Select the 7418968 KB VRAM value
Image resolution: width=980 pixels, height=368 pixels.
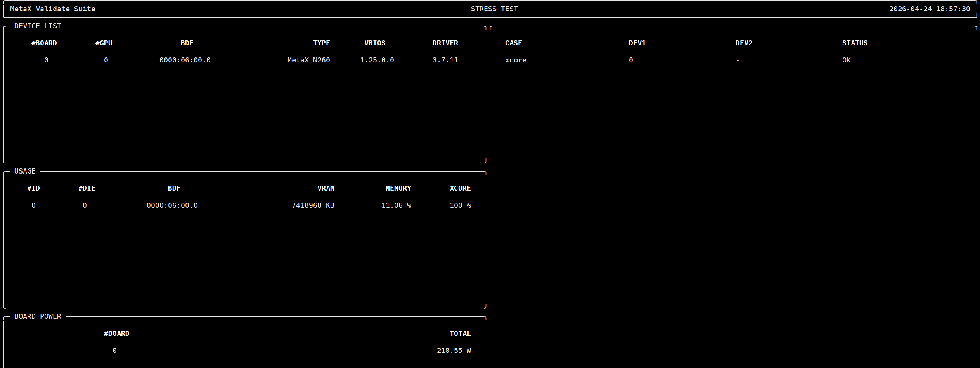[313, 205]
